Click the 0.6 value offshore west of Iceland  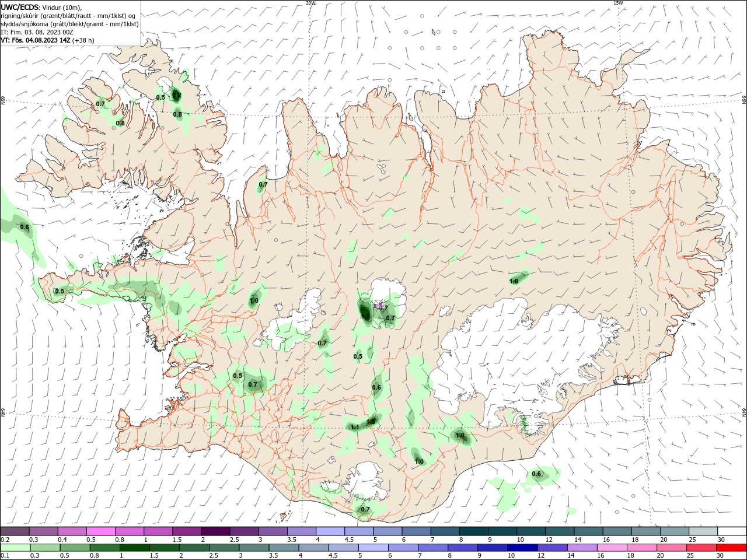(x=25, y=227)
